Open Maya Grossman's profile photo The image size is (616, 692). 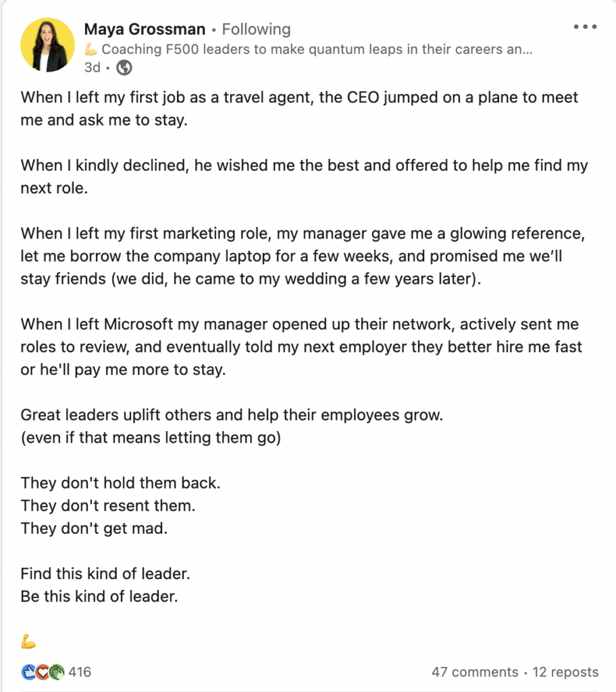(x=47, y=45)
